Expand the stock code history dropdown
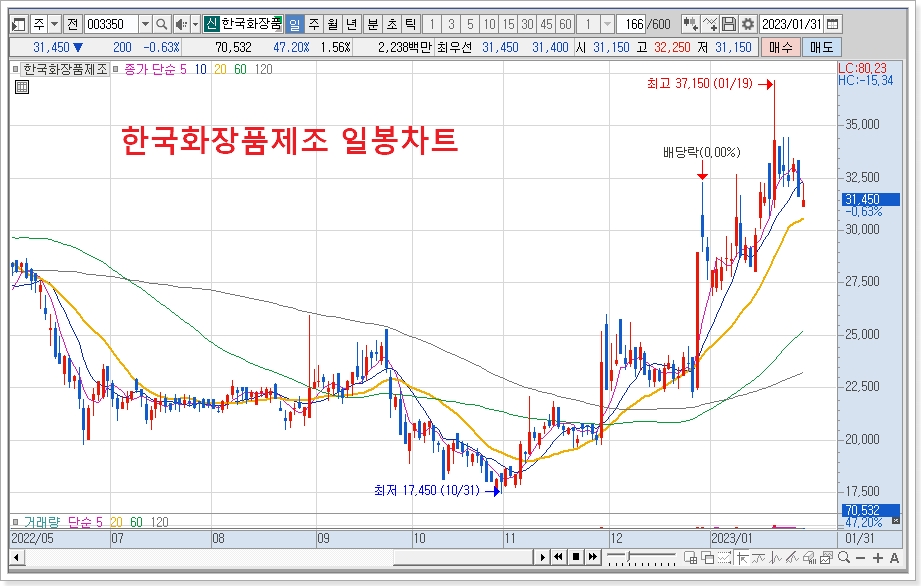This screenshot has height=586, width=921. 146,24
